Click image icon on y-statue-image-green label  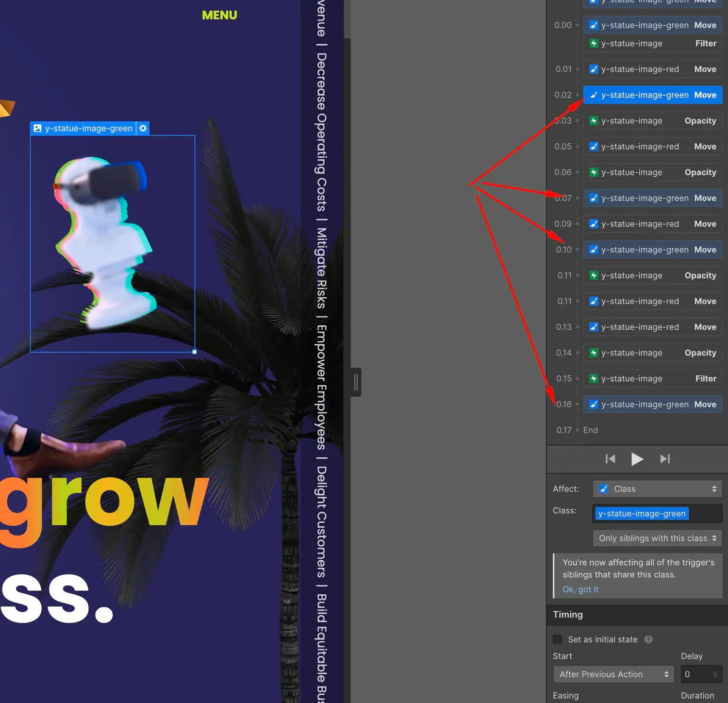click(37, 128)
